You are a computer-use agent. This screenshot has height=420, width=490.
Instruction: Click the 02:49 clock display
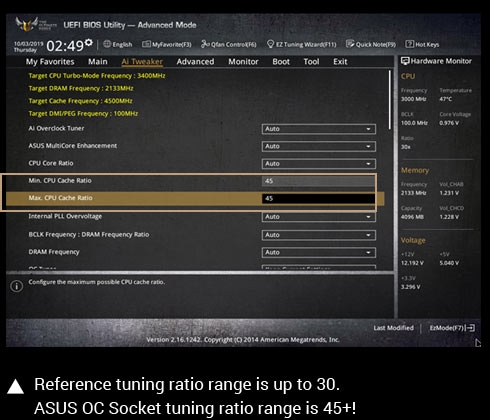point(65,46)
